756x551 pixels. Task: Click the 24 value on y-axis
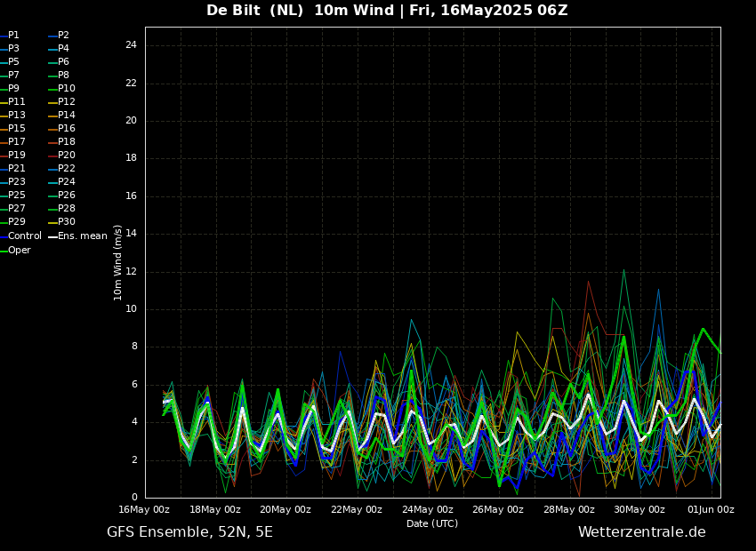[131, 45]
